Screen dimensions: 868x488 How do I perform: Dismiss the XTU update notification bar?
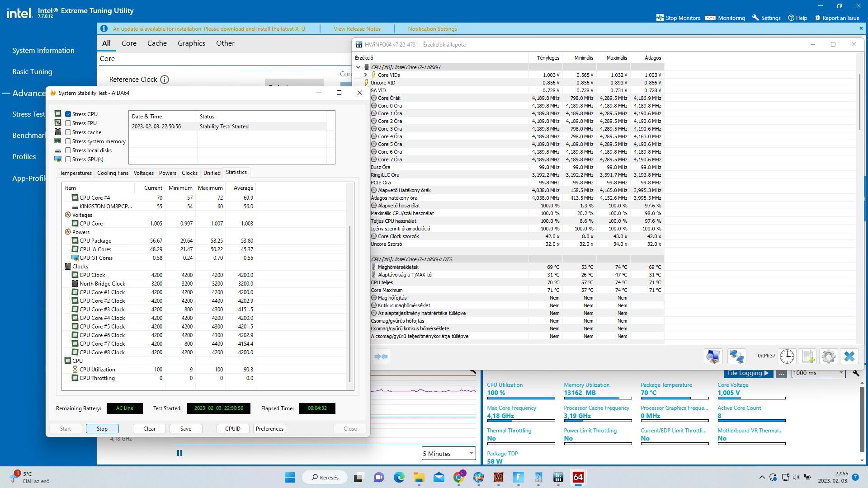[861, 28]
